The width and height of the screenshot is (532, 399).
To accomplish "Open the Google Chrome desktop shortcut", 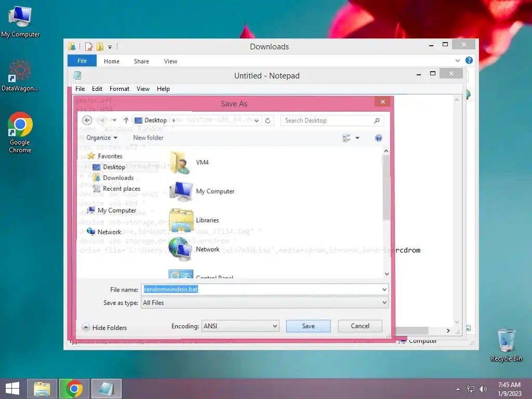I will [x=20, y=132].
